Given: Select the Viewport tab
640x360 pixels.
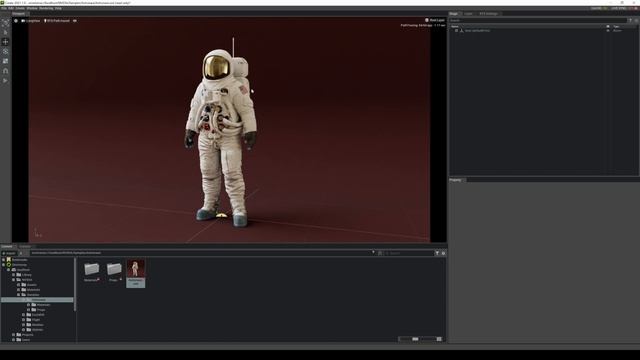Looking at the screenshot, I should point(18,14).
